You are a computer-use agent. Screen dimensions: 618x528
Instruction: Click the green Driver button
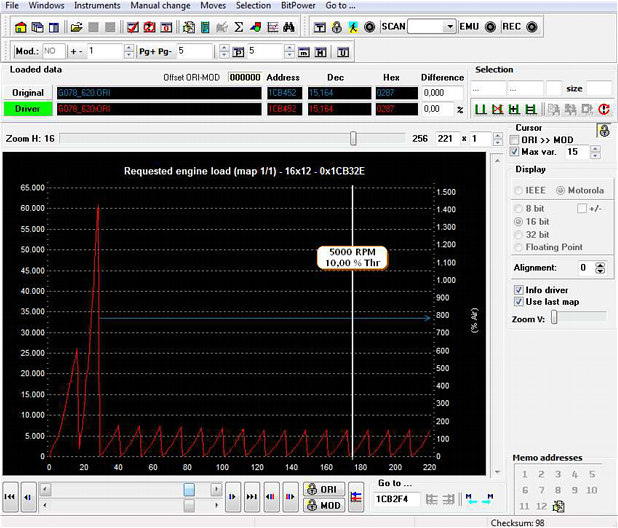(27, 108)
